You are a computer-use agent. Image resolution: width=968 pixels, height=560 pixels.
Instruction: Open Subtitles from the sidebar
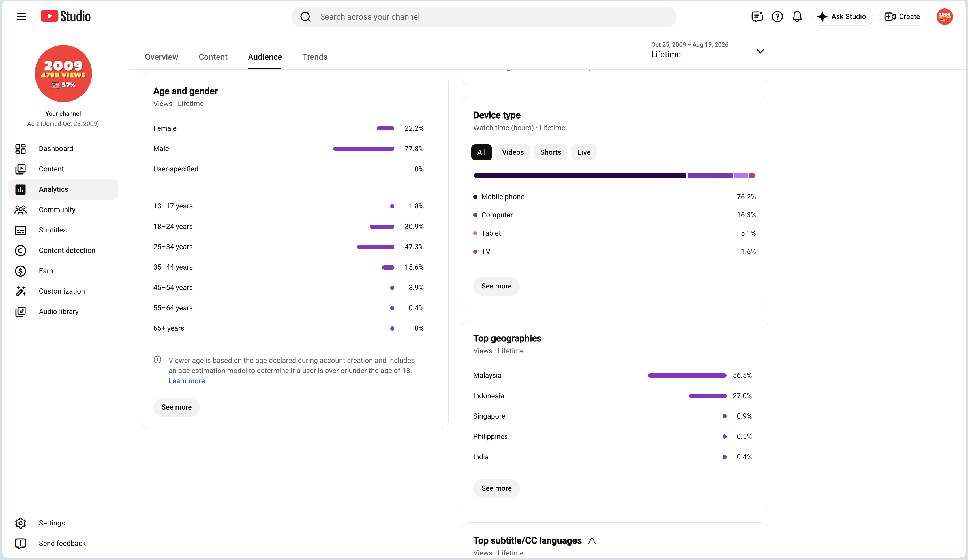tap(63, 230)
